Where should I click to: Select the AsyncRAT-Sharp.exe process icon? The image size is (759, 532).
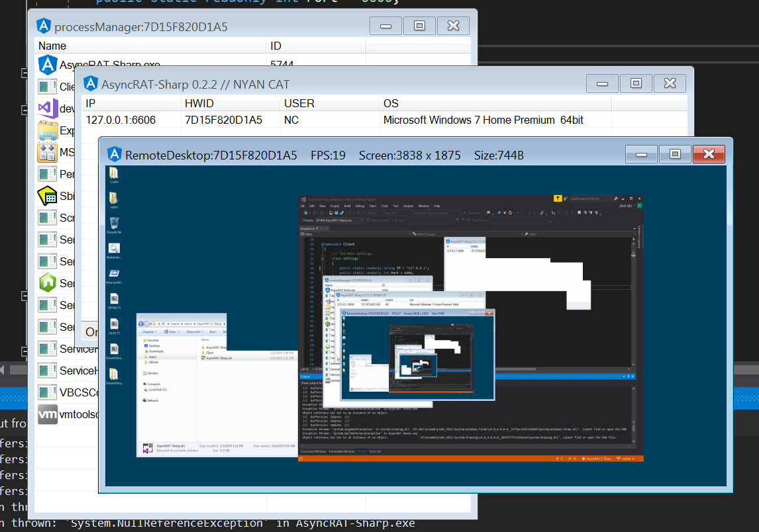point(48,65)
